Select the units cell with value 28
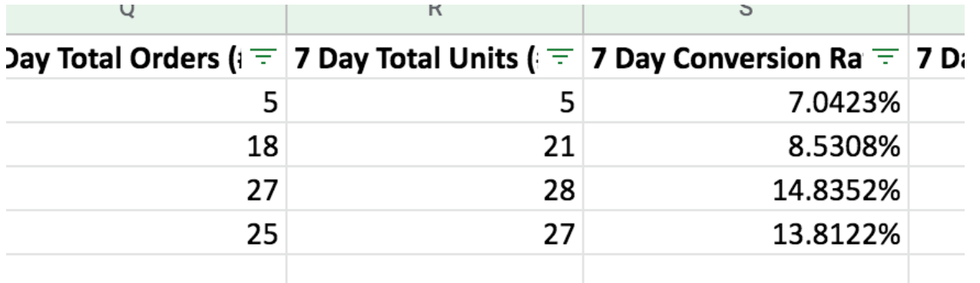 [x=435, y=188]
